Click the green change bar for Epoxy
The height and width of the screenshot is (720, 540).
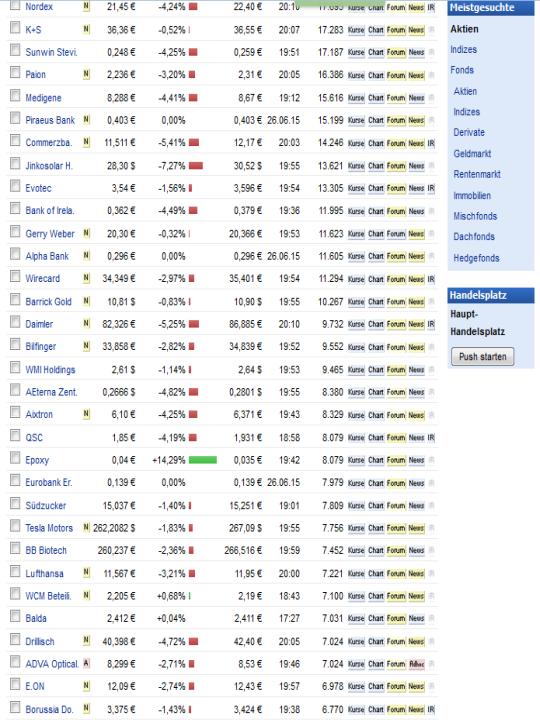click(202, 460)
